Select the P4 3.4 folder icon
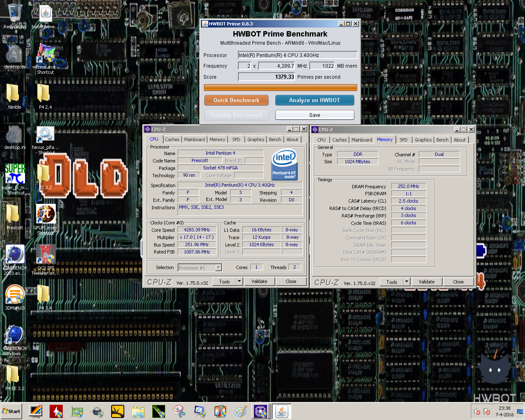 [x=45, y=297]
